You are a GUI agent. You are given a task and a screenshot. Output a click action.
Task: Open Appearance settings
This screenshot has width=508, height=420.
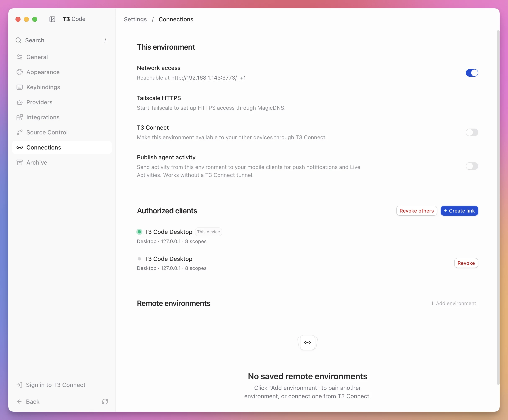(x=62, y=72)
